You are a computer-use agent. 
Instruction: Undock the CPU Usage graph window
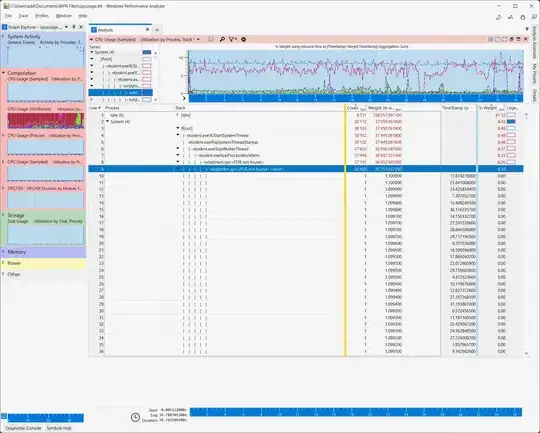pyautogui.click(x=512, y=39)
